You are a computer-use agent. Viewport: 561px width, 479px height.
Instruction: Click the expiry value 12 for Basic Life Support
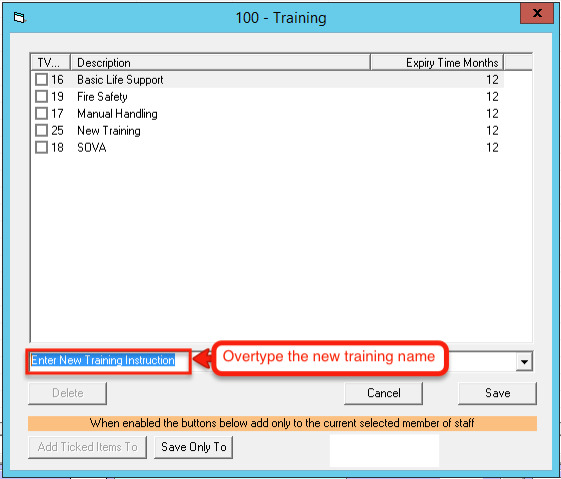(492, 79)
